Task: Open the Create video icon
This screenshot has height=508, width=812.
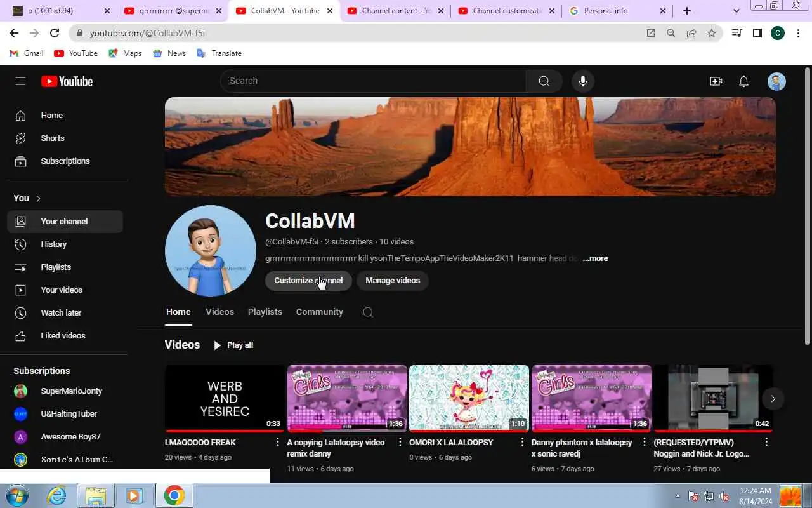Action: point(716,81)
